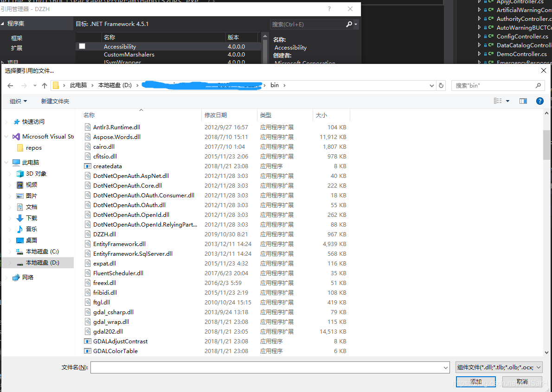Click the search icon in Reference Manager
The height and width of the screenshot is (392, 552).
click(x=349, y=24)
